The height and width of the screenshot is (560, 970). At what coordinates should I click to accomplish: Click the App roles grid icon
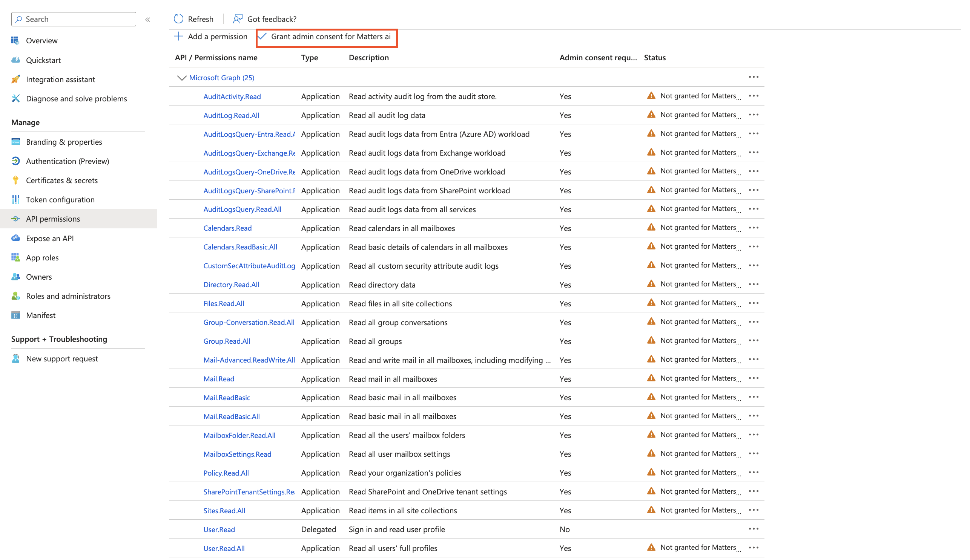(15, 257)
